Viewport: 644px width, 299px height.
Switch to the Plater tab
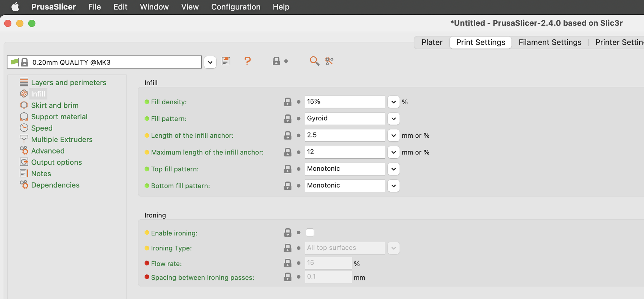coord(432,42)
